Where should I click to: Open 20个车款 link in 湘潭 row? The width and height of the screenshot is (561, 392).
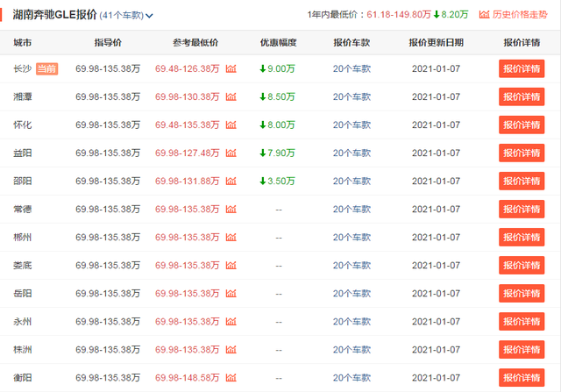click(352, 96)
